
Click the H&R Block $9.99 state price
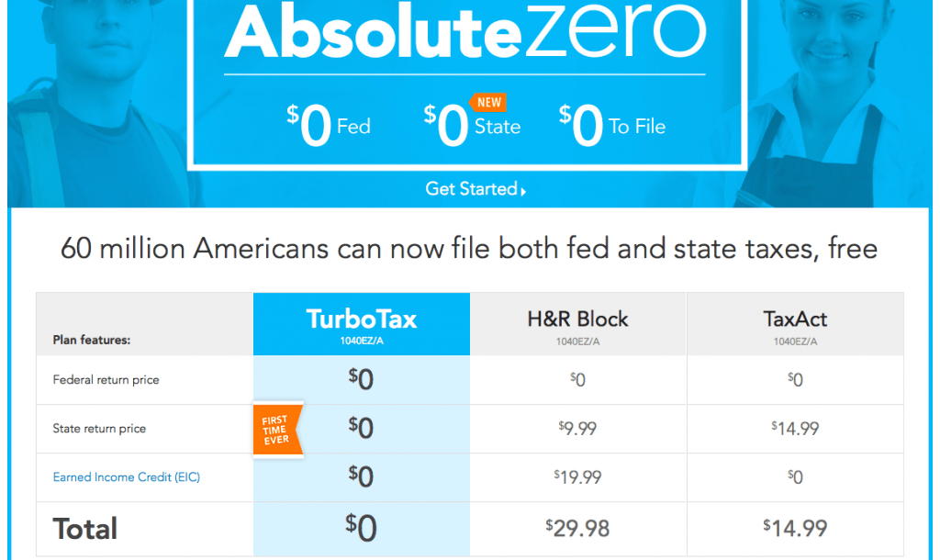click(577, 428)
